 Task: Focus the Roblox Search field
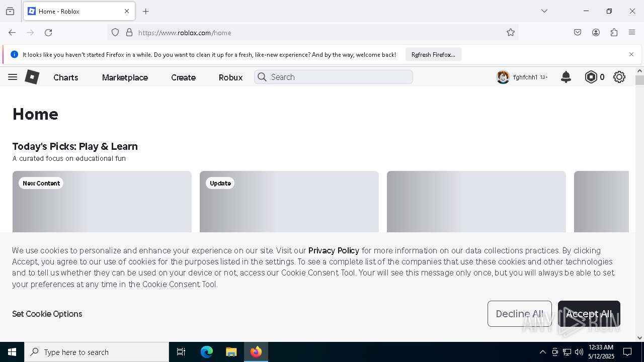(334, 77)
